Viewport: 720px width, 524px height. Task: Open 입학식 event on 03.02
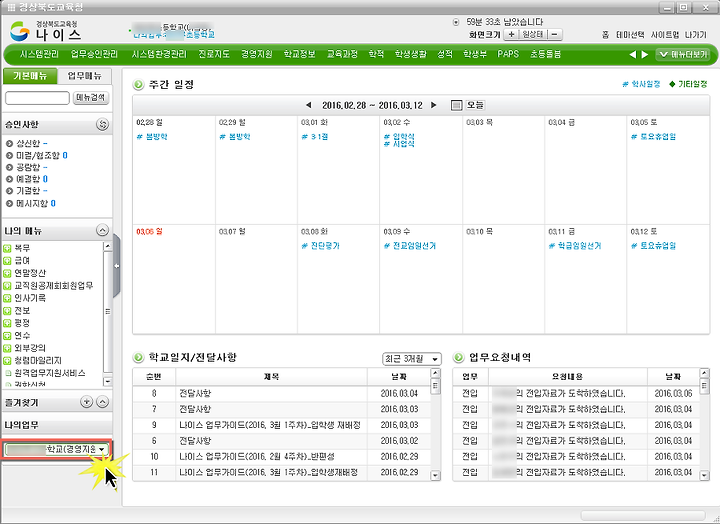click(403, 136)
